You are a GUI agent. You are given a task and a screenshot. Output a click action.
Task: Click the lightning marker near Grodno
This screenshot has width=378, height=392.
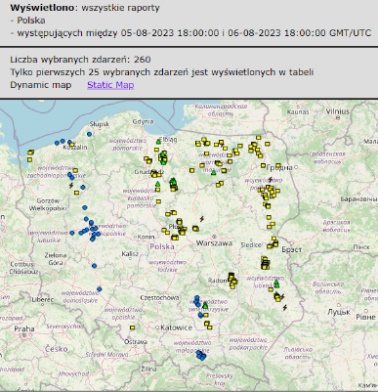click(x=270, y=180)
